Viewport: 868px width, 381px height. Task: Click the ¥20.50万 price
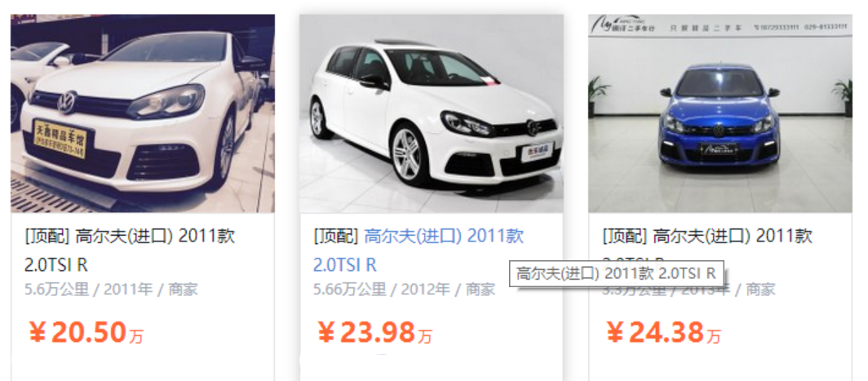86,333
